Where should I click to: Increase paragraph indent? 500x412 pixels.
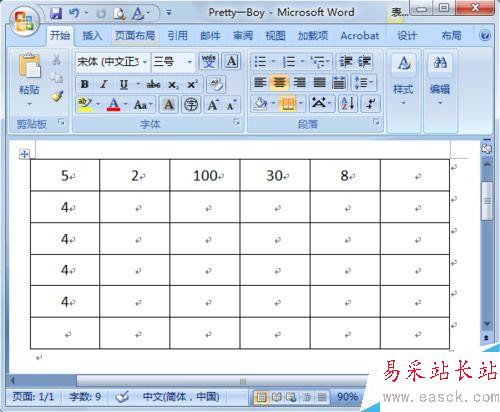(364, 62)
